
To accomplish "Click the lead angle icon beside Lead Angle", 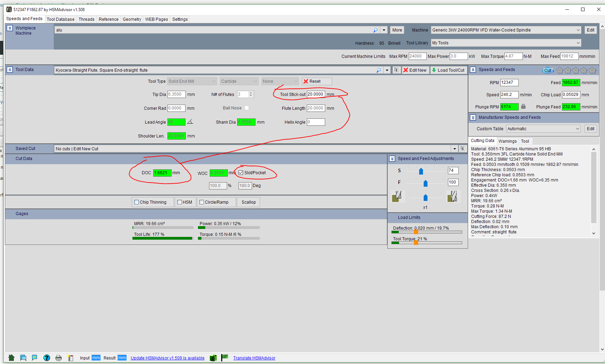I will [190, 122].
